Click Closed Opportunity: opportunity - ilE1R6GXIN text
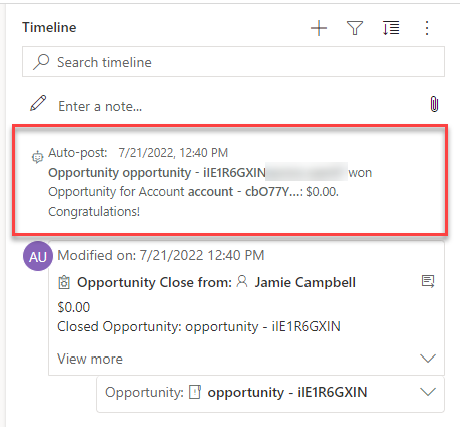460x427 pixels. point(199,326)
